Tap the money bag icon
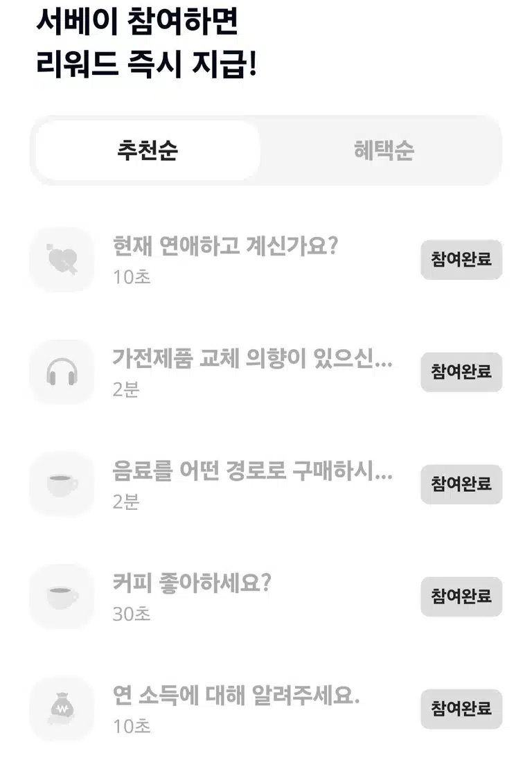 [62, 709]
